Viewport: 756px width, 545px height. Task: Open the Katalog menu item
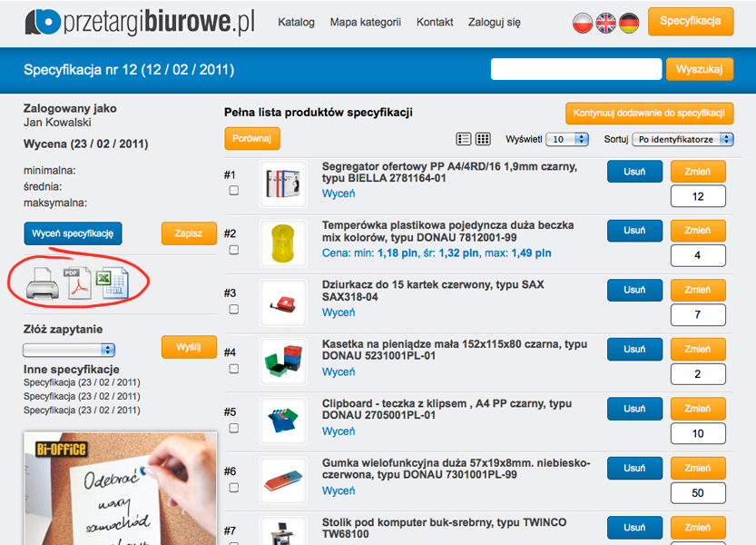click(296, 22)
